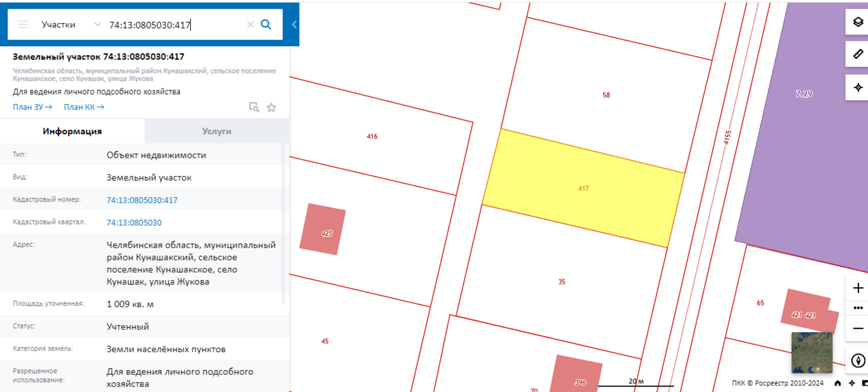This screenshot has width=868, height=392.
Task: Click the blue magnifier search button
Action: coord(266,24)
